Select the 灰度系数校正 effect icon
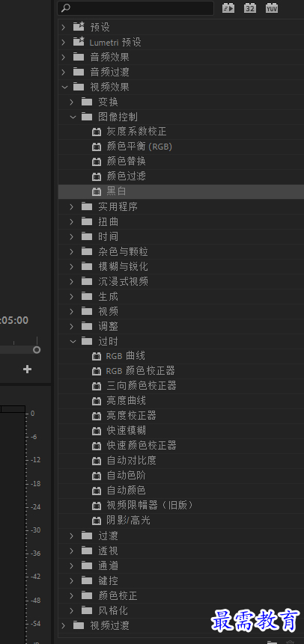 [x=97, y=132]
